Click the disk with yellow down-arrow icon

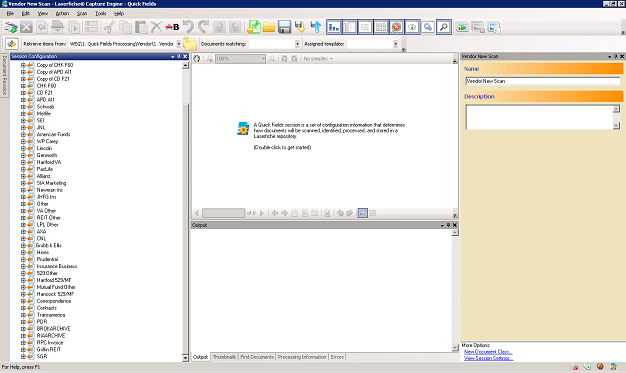point(300,27)
